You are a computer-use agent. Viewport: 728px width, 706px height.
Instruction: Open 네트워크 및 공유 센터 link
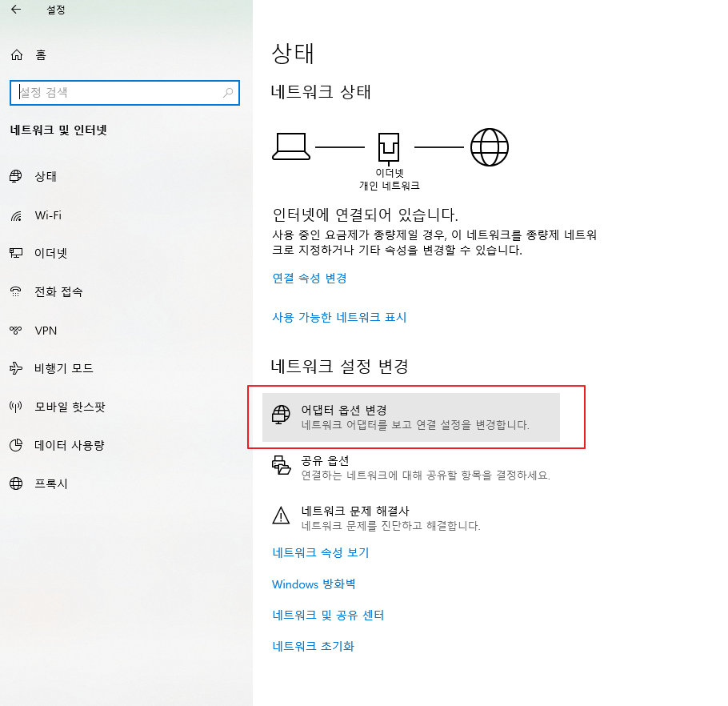pyautogui.click(x=328, y=615)
